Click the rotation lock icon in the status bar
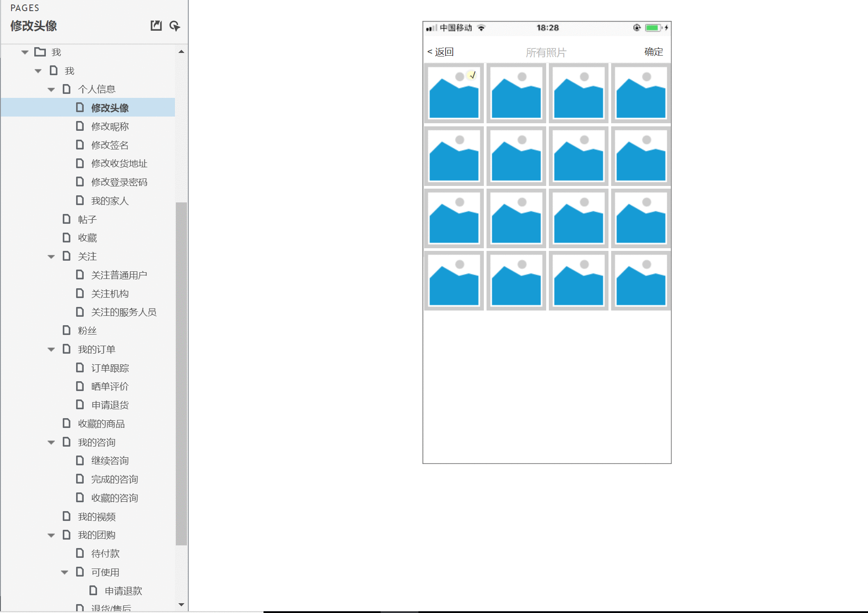The image size is (868, 613). (x=637, y=28)
